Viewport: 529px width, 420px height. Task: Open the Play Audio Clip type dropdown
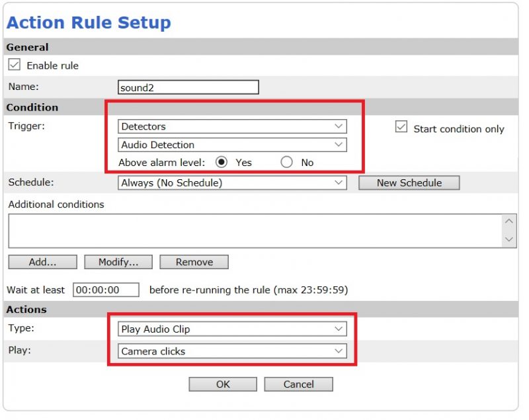click(232, 329)
